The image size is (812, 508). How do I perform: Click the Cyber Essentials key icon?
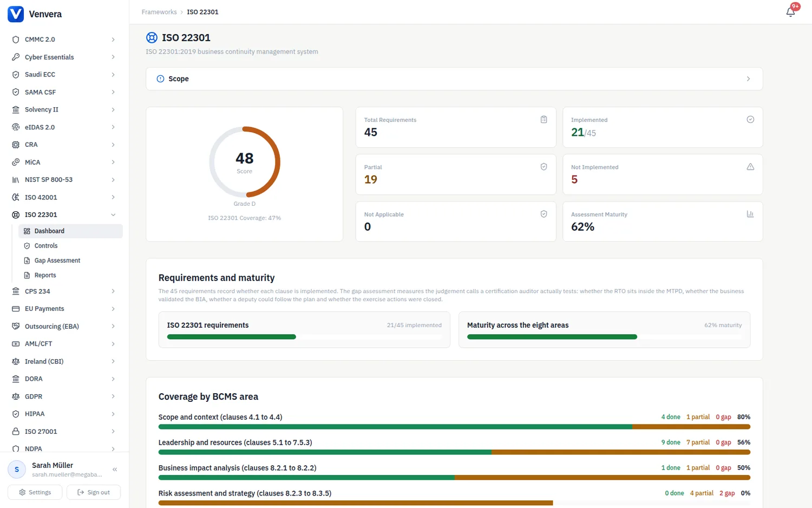[16, 57]
